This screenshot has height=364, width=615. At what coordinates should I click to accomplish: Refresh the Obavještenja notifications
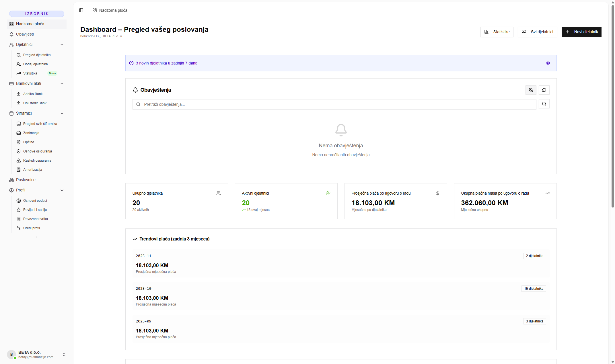tap(544, 90)
